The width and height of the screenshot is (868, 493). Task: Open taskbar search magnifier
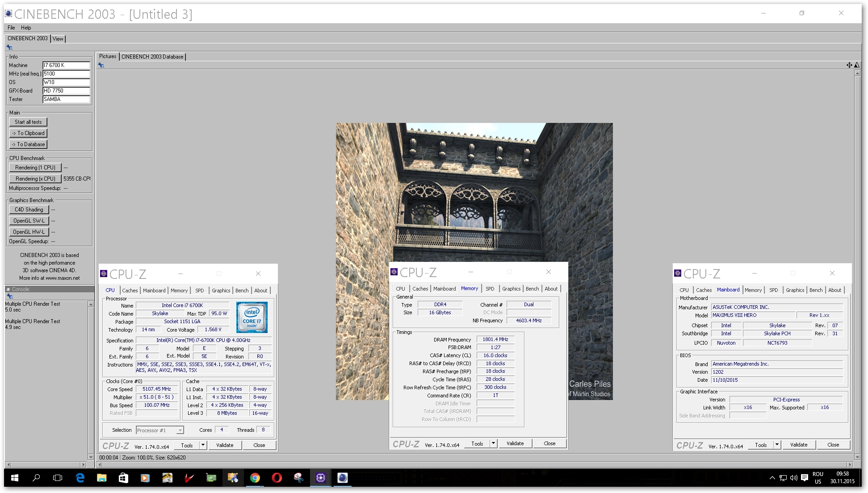36,478
